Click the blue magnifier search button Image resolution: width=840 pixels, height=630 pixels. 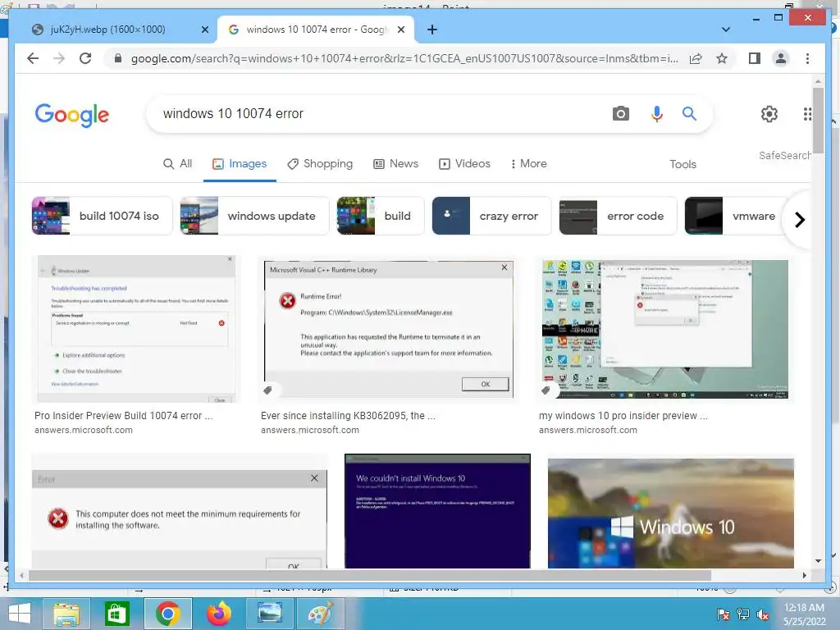(689, 113)
